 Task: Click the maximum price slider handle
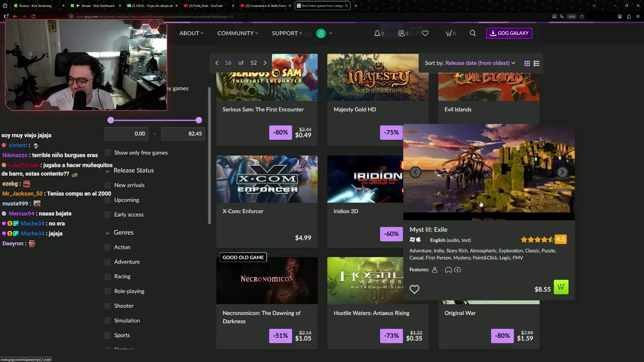[x=199, y=120]
